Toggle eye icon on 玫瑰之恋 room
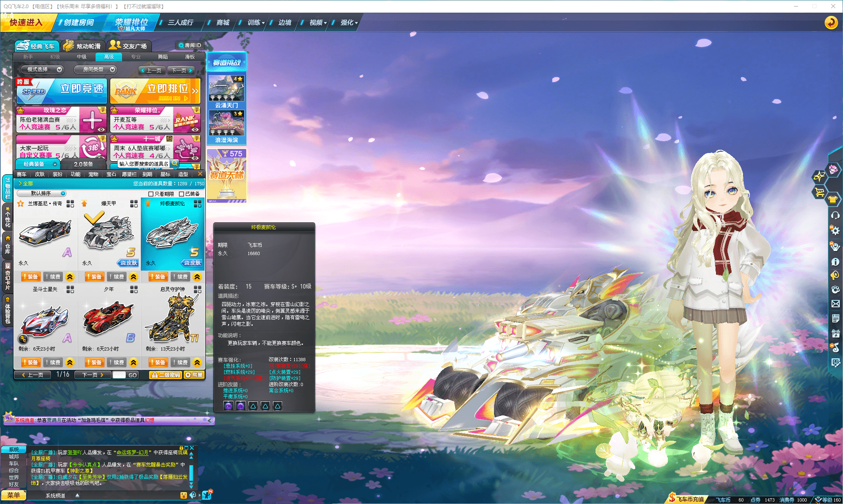The width and height of the screenshot is (843, 504). pos(101,129)
